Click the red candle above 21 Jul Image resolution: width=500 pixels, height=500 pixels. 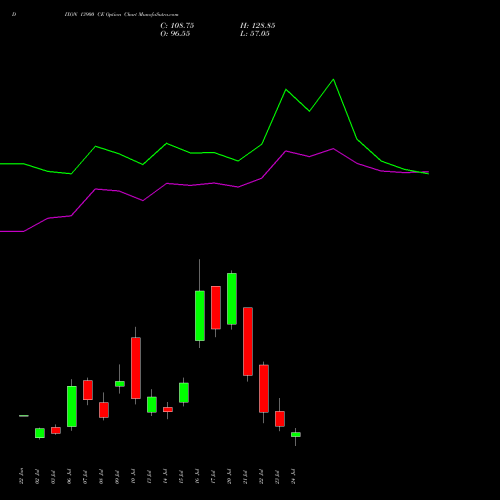click(x=248, y=341)
